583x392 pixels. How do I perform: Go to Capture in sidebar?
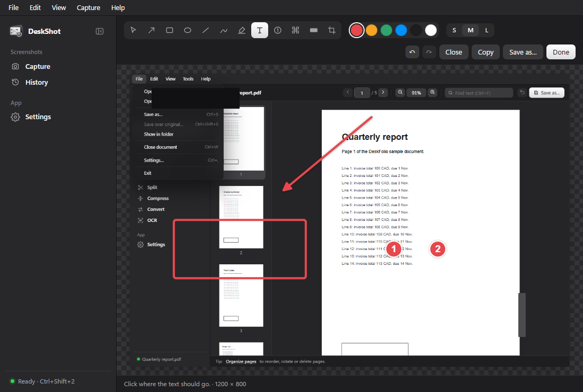pyautogui.click(x=58, y=67)
